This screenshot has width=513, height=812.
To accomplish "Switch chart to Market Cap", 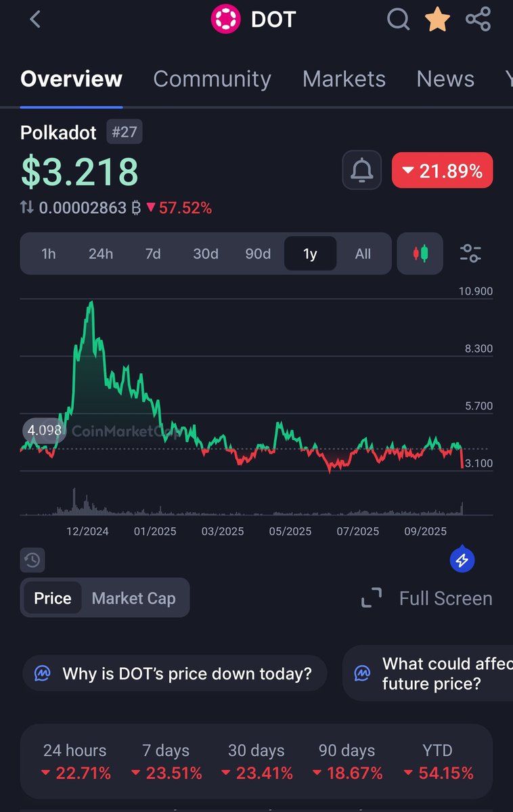I will pyautogui.click(x=133, y=598).
